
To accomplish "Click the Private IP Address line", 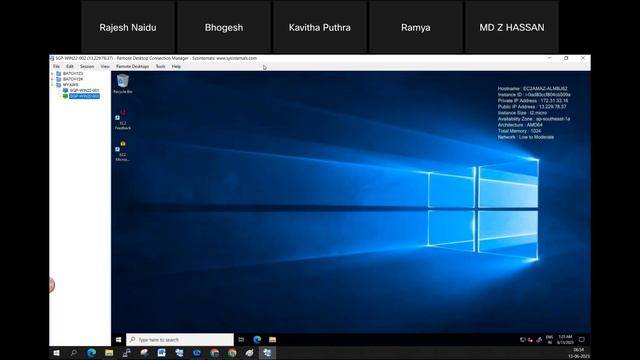I will click(x=533, y=100).
